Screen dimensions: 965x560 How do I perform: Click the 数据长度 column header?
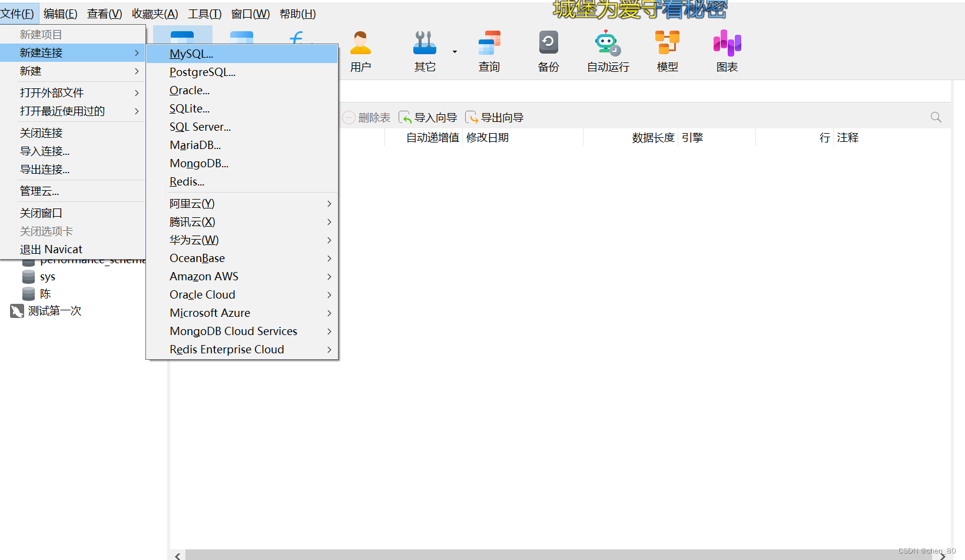tap(653, 137)
